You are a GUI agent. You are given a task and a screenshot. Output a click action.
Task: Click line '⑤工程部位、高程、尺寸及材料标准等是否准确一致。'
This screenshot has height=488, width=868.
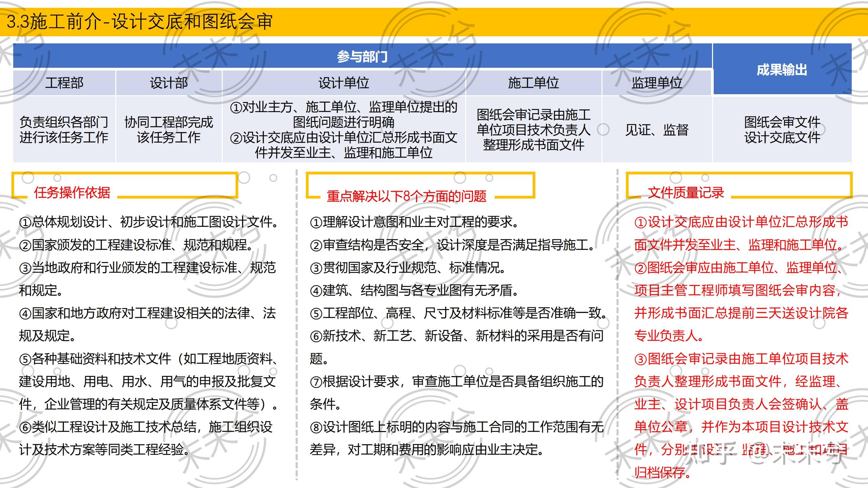459,313
